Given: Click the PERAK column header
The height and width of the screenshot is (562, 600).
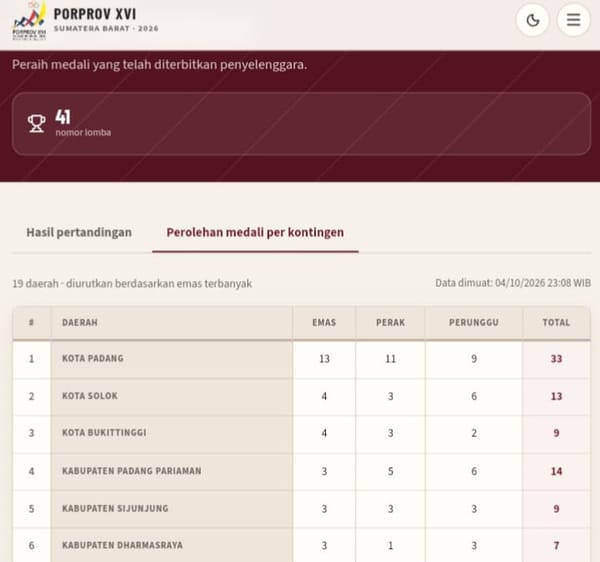Looking at the screenshot, I should click(x=390, y=323).
